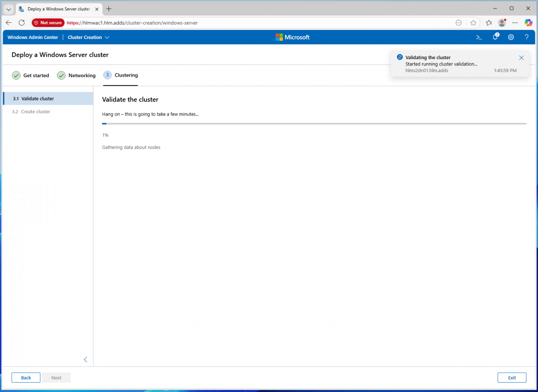Image resolution: width=538 pixels, height=392 pixels.
Task: Go back in browser history
Action: (9, 22)
